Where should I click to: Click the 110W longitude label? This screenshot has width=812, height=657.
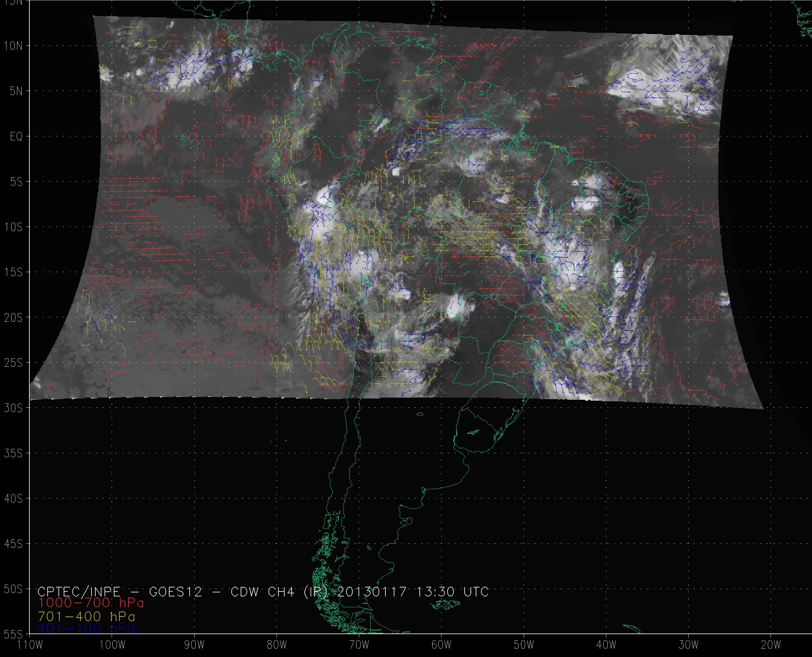pyautogui.click(x=30, y=645)
